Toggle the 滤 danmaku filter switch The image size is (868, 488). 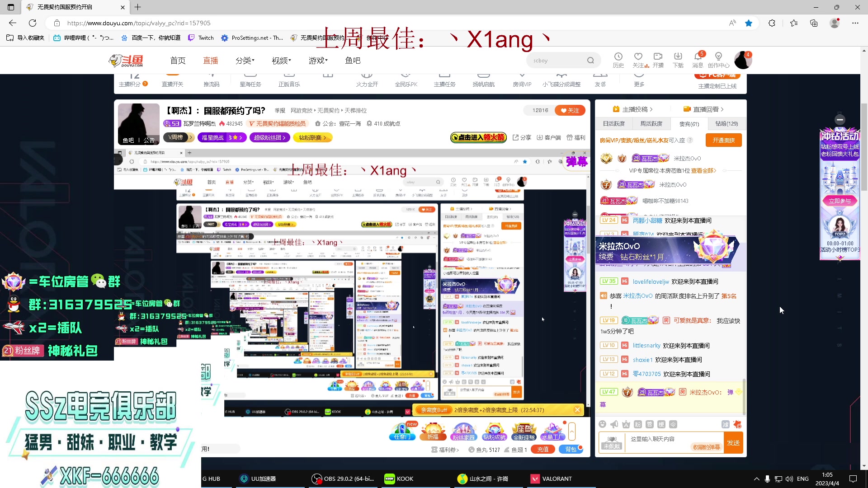pyautogui.click(x=725, y=425)
